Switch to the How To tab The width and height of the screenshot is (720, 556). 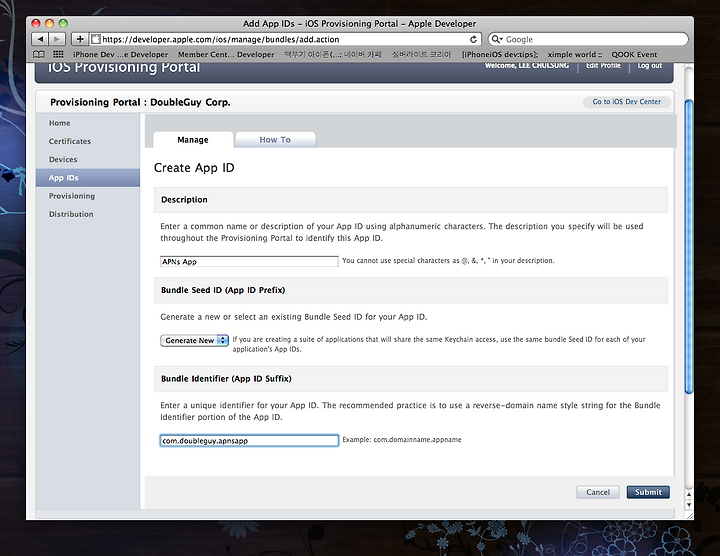coord(275,140)
